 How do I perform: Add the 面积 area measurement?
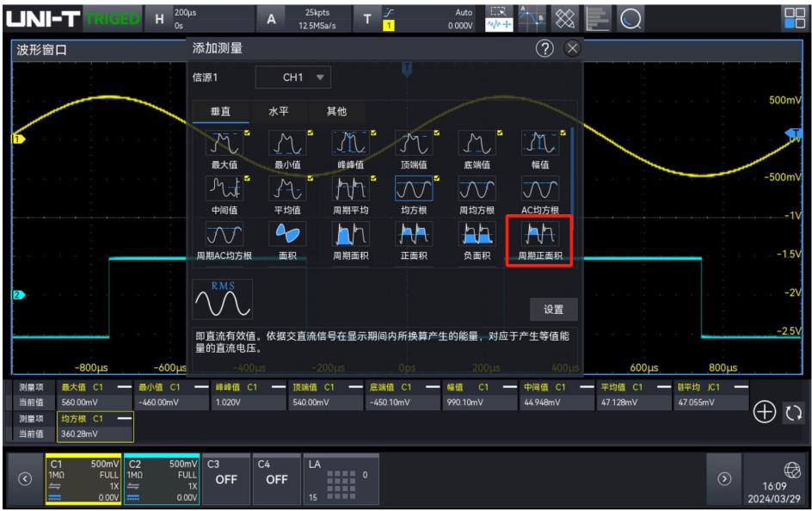pos(286,235)
